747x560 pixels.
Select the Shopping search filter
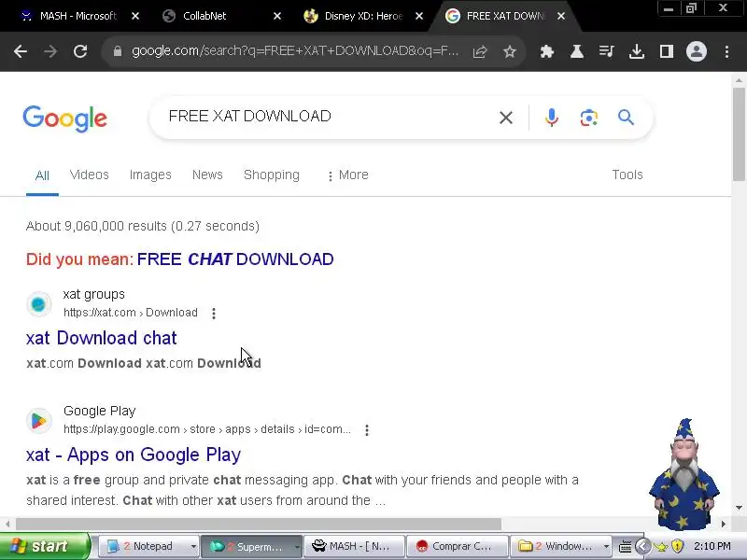coord(272,175)
